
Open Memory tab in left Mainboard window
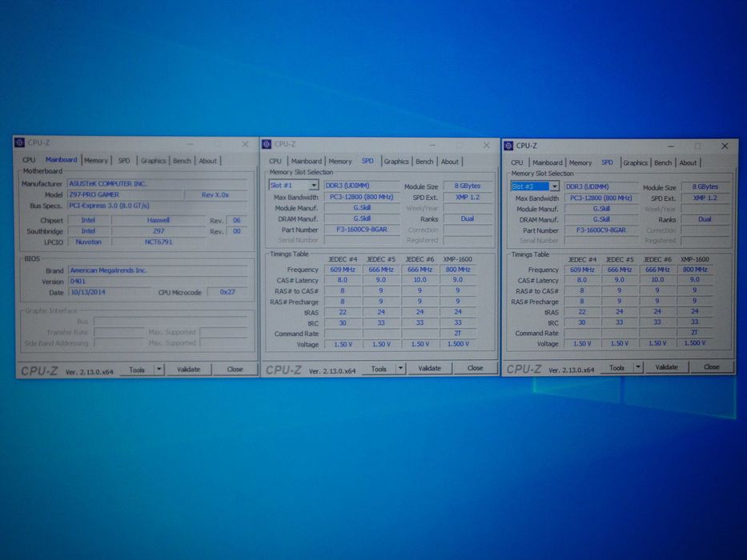click(96, 161)
